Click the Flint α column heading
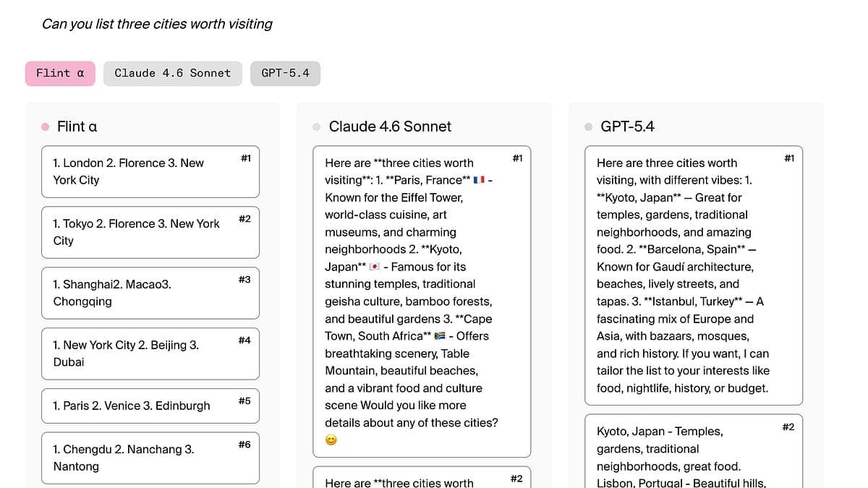Image resolution: width=868 pixels, height=488 pixels. point(77,127)
